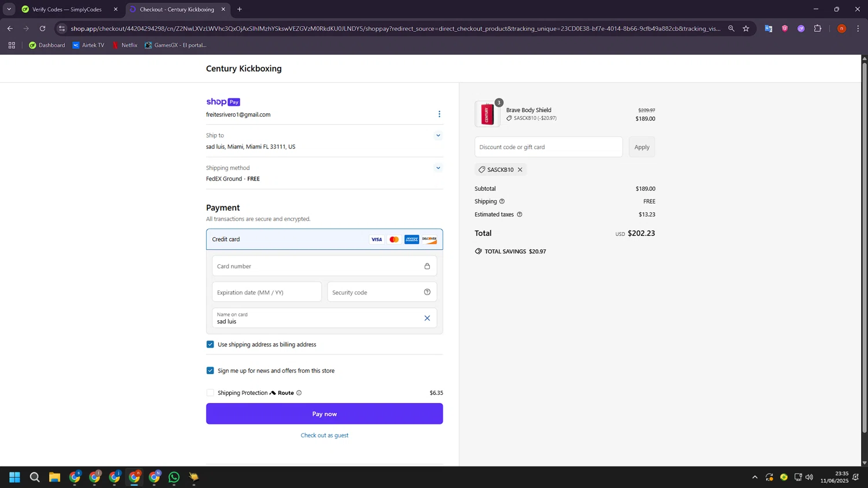This screenshot has height=488, width=868.
Task: Open the Google Translate extension
Action: coord(768,28)
